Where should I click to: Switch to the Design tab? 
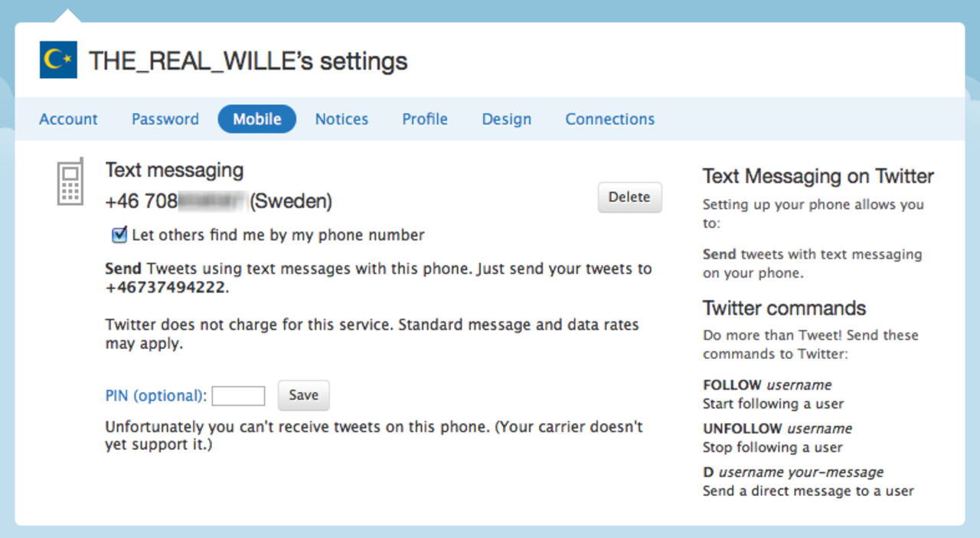coord(506,119)
